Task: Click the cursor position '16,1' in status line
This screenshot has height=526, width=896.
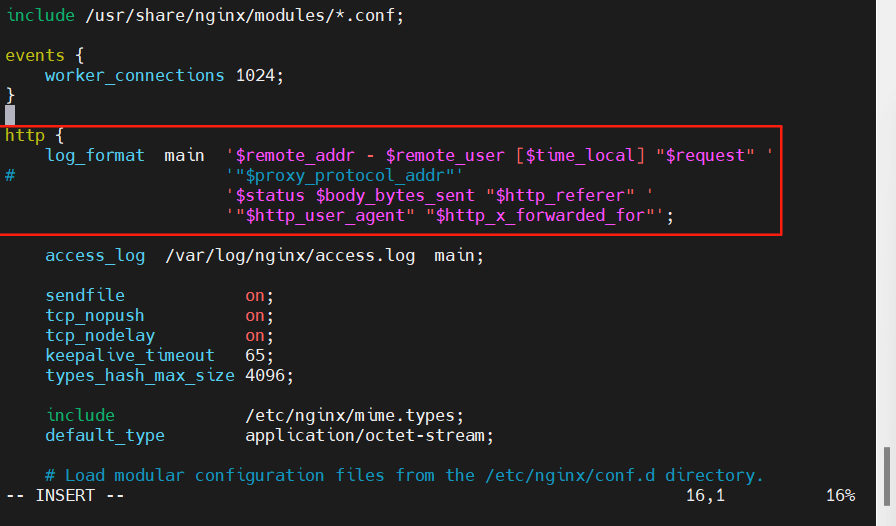Action: click(x=705, y=496)
